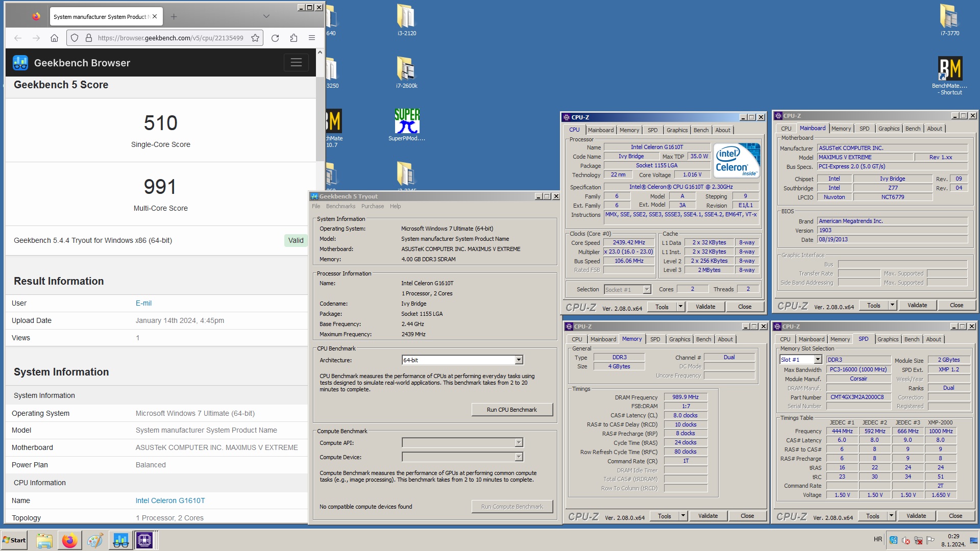Viewport: 980px width, 551px height.
Task: Switch to CPU-Z taskbar button
Action: pos(144,540)
